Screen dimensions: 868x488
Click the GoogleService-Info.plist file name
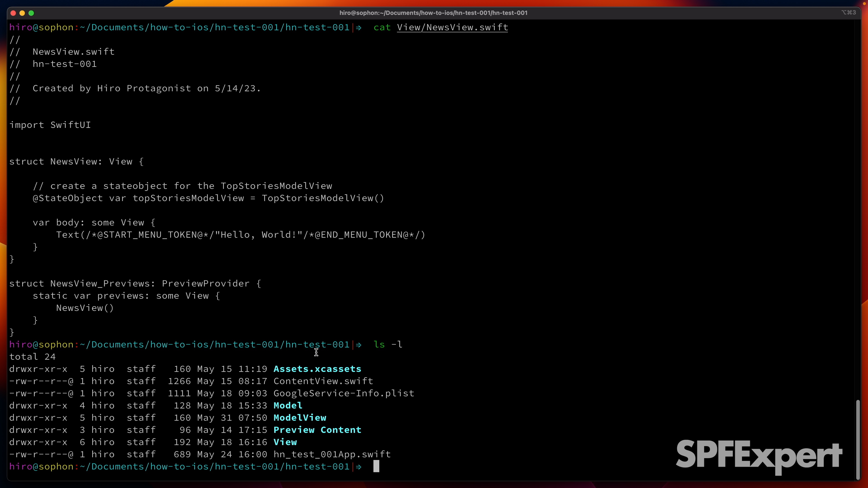pyautogui.click(x=344, y=393)
